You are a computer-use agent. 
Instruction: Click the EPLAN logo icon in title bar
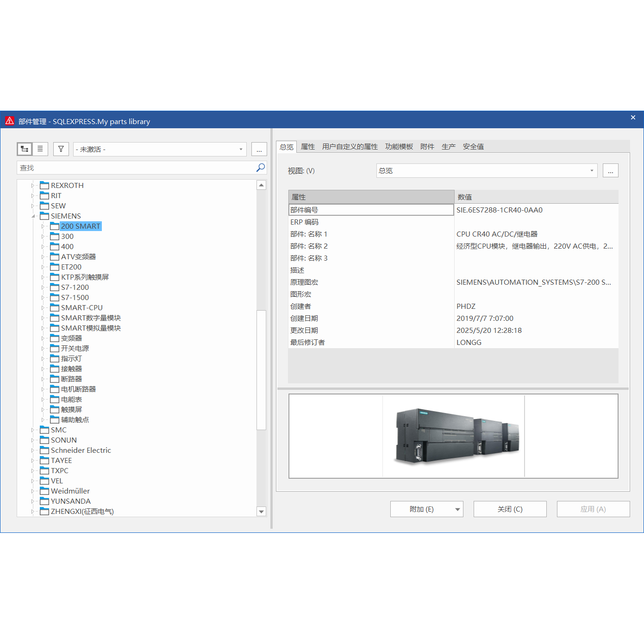point(10,121)
